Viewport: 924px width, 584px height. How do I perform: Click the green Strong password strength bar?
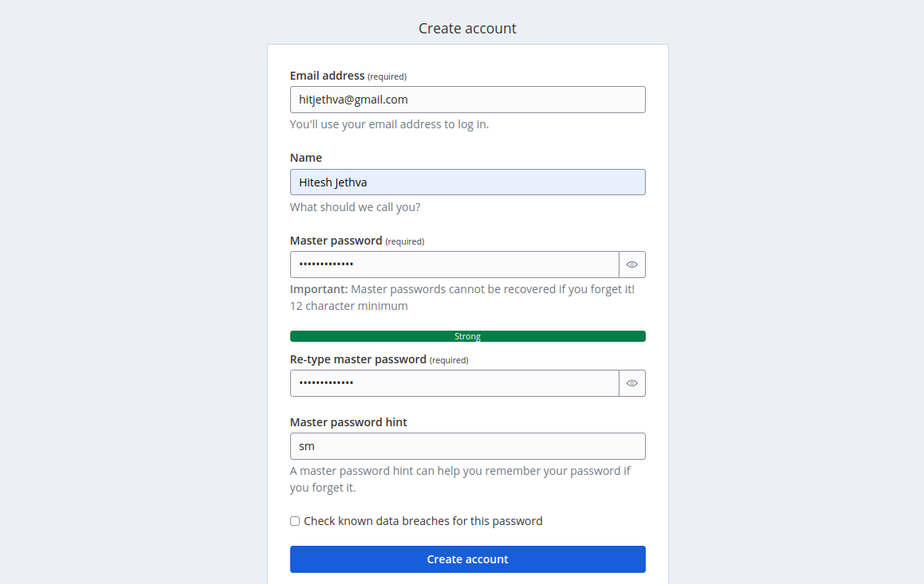click(x=467, y=336)
